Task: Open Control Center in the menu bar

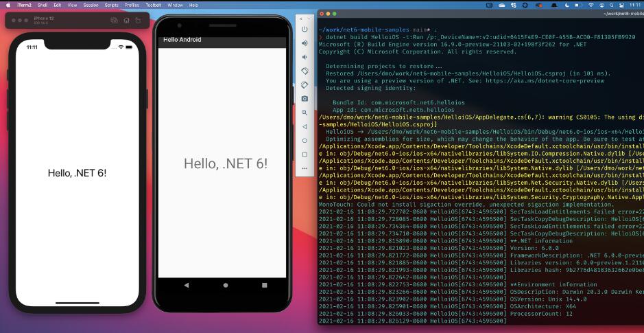Action: 622,5
